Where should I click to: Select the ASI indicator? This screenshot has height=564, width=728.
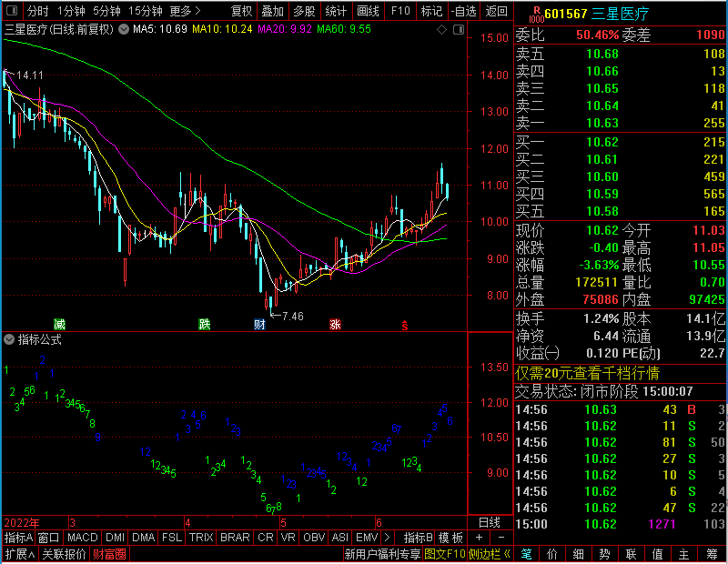click(339, 538)
